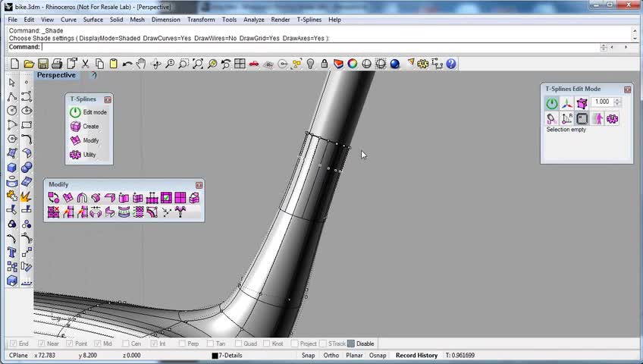Click Record History in status bar
This screenshot has width=643, height=364.
pos(416,356)
